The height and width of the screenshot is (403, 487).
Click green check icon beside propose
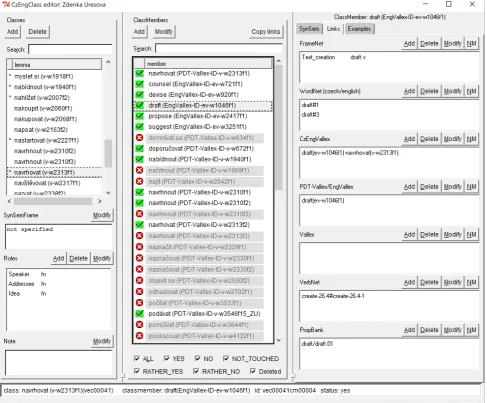[x=139, y=116]
